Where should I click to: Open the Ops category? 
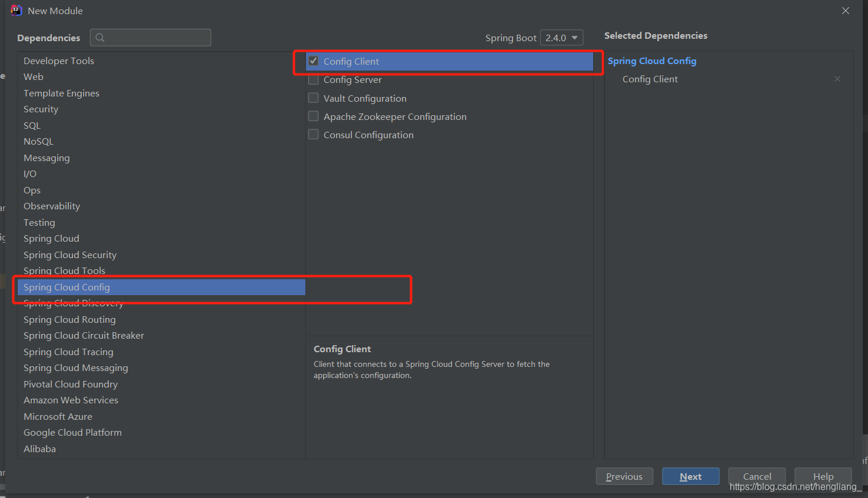coord(161,190)
